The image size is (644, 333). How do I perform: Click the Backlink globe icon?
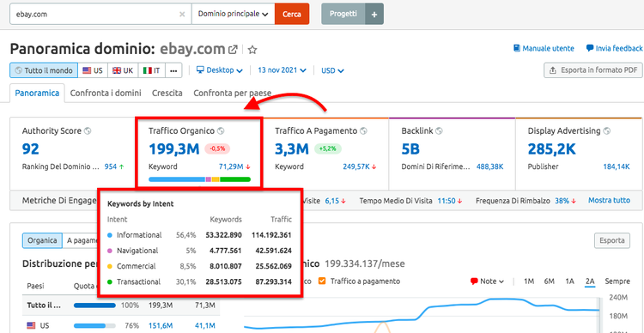(x=439, y=131)
